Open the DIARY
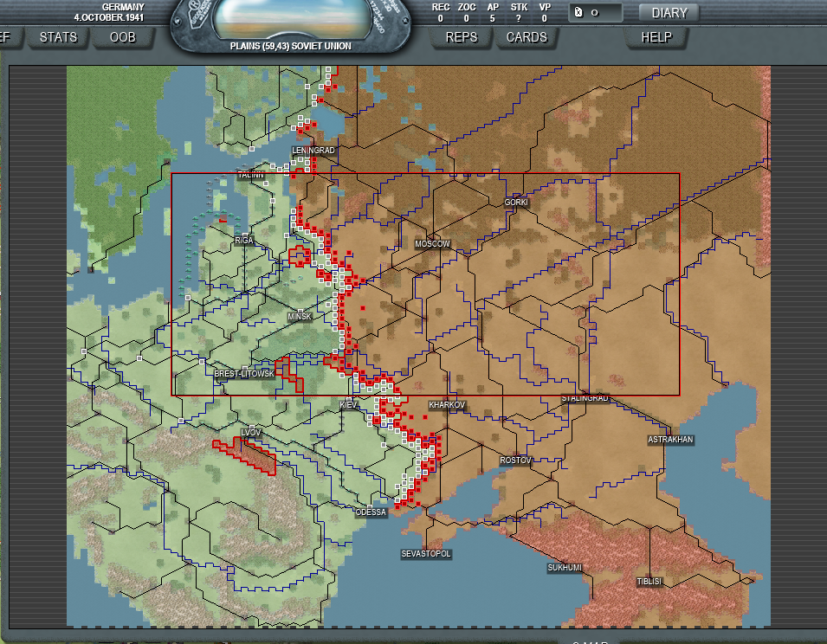 [x=669, y=13]
